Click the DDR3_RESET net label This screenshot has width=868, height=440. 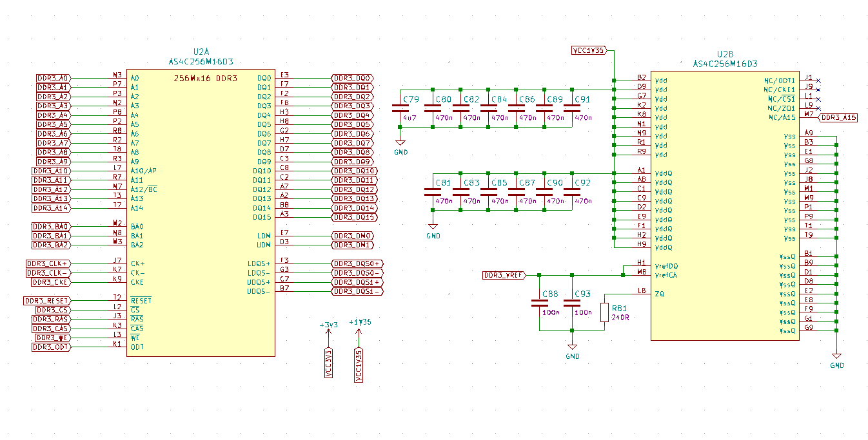(x=46, y=301)
